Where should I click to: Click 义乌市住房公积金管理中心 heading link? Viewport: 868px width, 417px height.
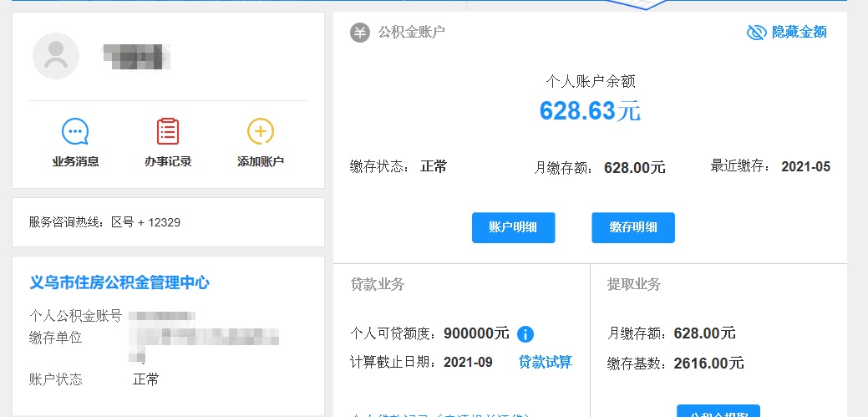tap(119, 282)
